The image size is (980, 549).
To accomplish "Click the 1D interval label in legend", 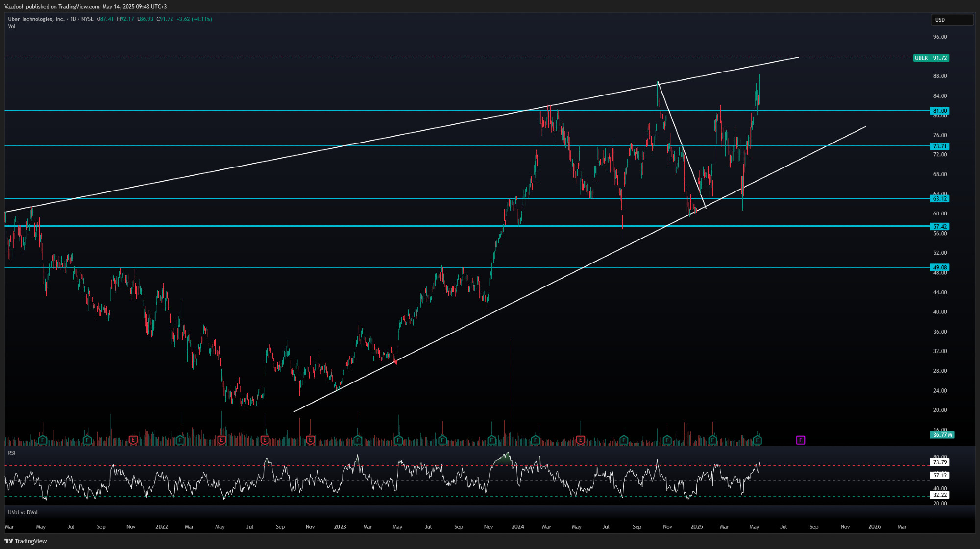I will click(x=73, y=19).
